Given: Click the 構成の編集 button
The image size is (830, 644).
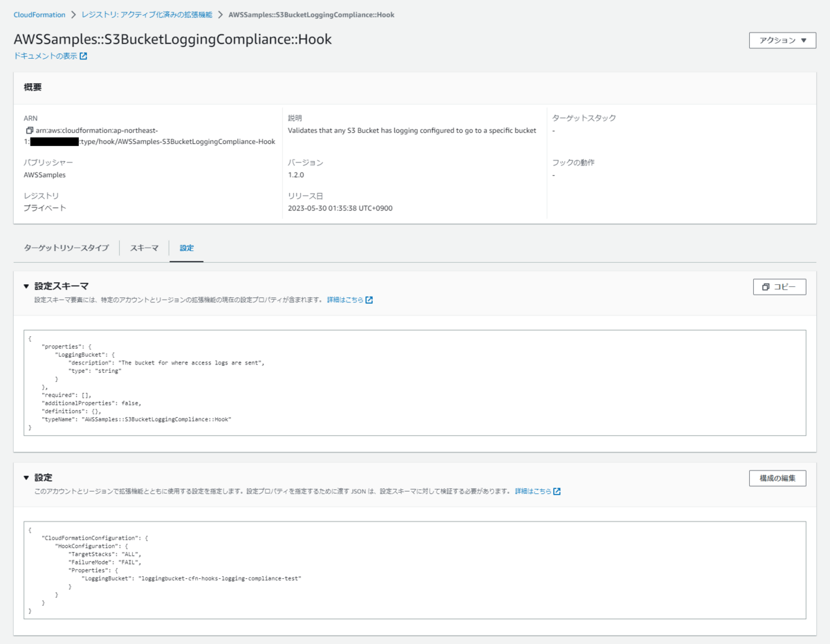Looking at the screenshot, I should [777, 478].
